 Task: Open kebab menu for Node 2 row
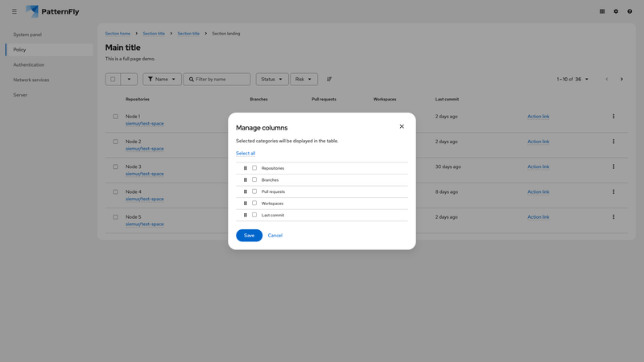[x=613, y=142]
